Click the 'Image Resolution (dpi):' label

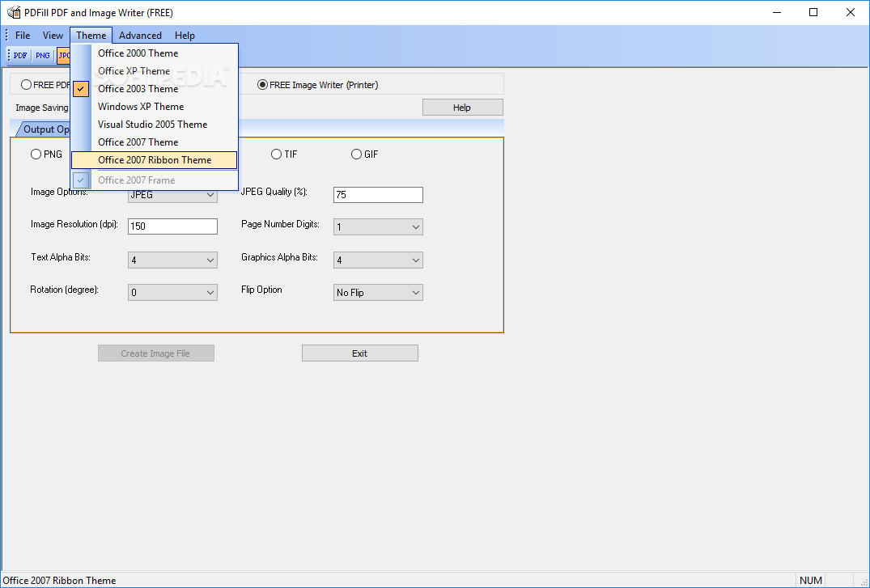point(74,224)
